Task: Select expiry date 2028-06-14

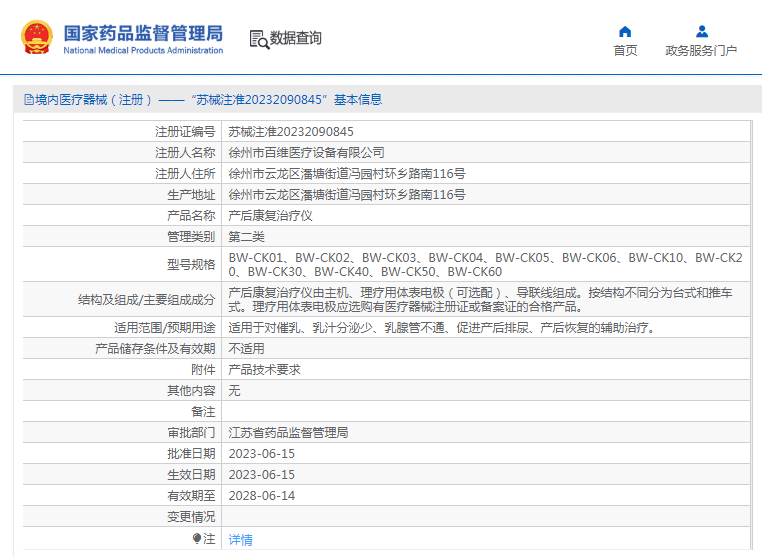Action: [261, 495]
